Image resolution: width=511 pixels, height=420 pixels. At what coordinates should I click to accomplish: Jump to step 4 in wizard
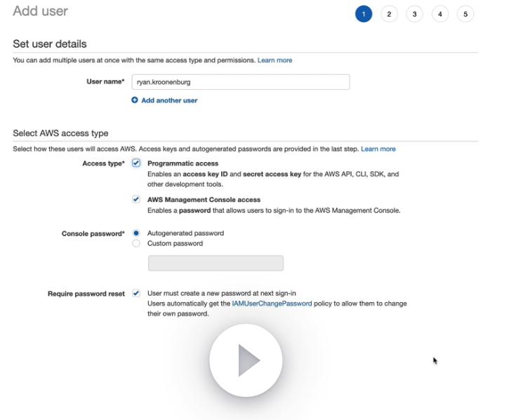pos(440,14)
